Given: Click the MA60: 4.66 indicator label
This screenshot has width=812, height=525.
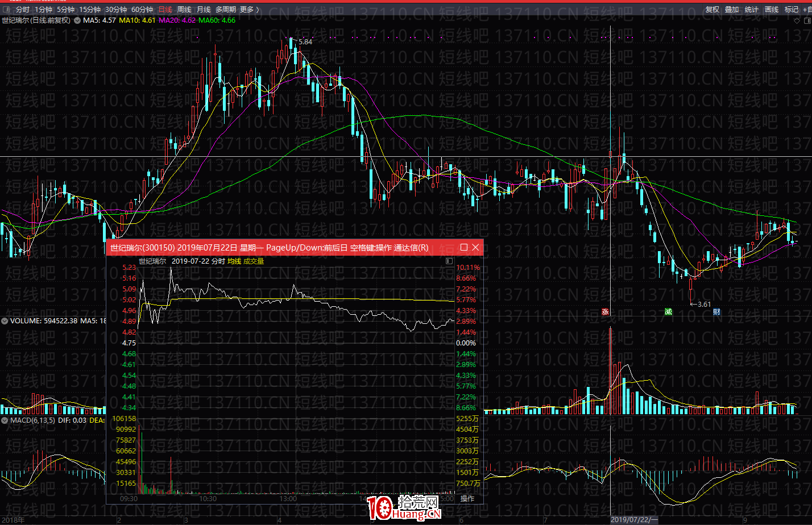Looking at the screenshot, I should [x=217, y=20].
